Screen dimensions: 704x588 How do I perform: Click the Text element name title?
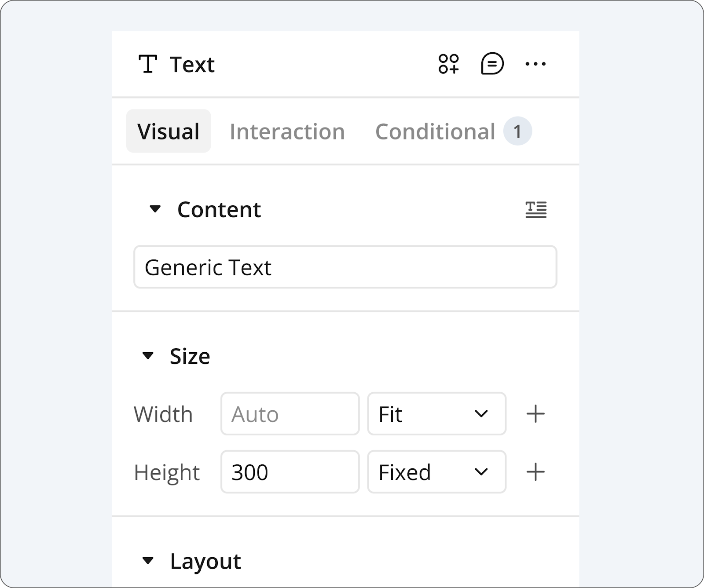(x=192, y=65)
